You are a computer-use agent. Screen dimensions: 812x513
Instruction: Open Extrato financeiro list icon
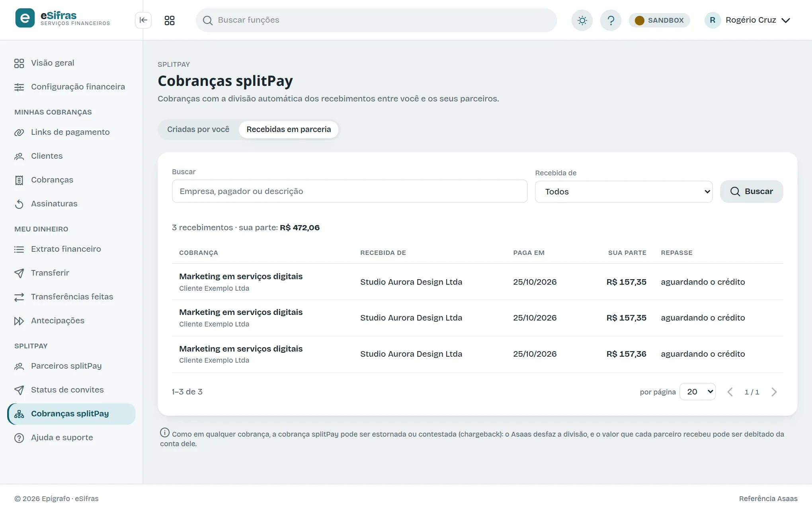pyautogui.click(x=19, y=249)
